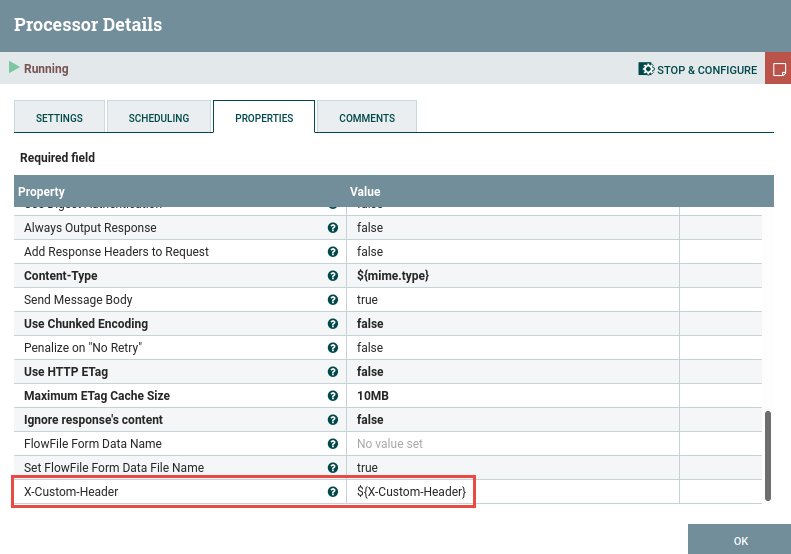Click the red note icon at top right
791x554 pixels.
point(778,70)
